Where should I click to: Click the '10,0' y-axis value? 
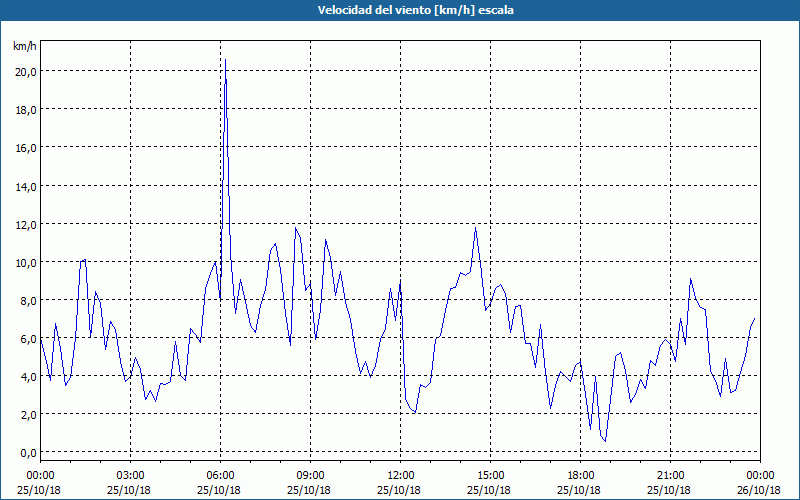pyautogui.click(x=26, y=262)
